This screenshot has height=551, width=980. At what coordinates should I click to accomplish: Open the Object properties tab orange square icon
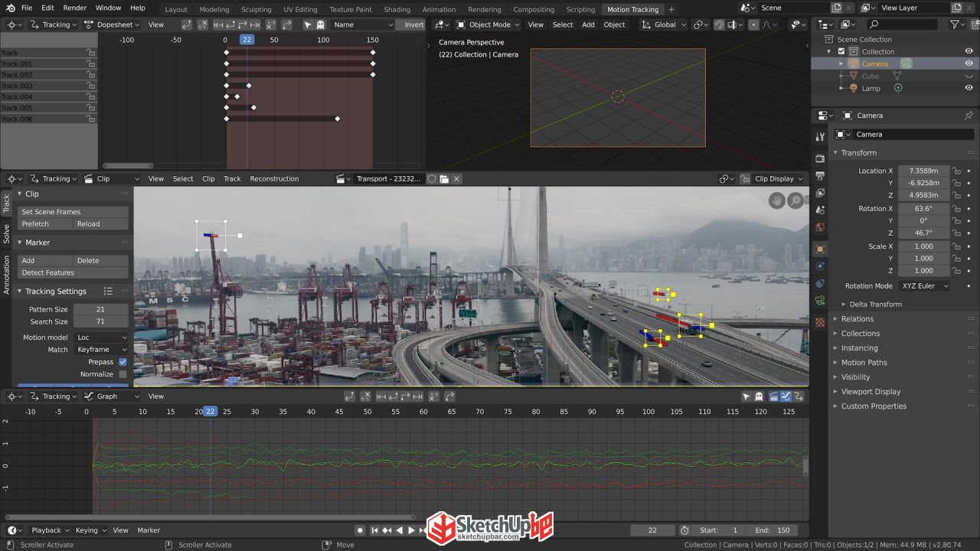click(x=820, y=249)
